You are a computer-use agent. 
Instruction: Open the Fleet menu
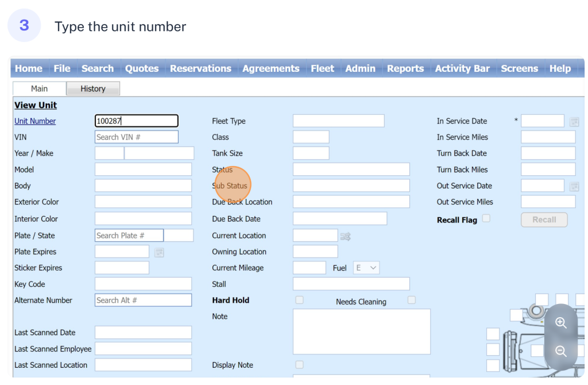[x=322, y=68]
